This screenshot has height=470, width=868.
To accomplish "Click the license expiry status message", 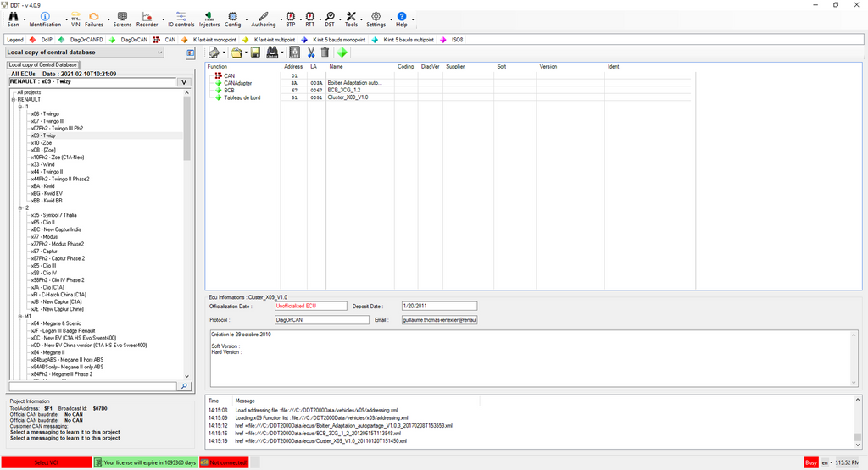I will pyautogui.click(x=145, y=462).
